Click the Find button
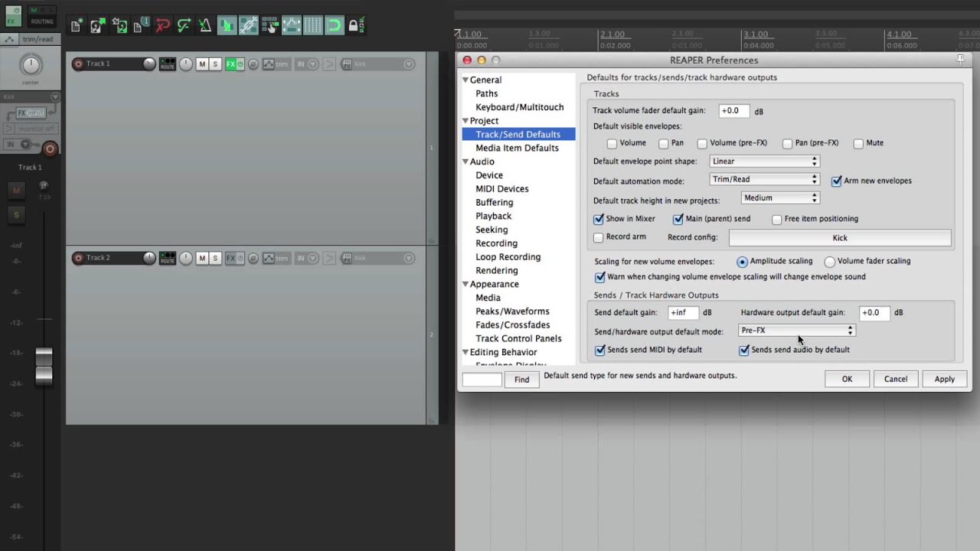Image resolution: width=980 pixels, height=551 pixels. point(521,380)
